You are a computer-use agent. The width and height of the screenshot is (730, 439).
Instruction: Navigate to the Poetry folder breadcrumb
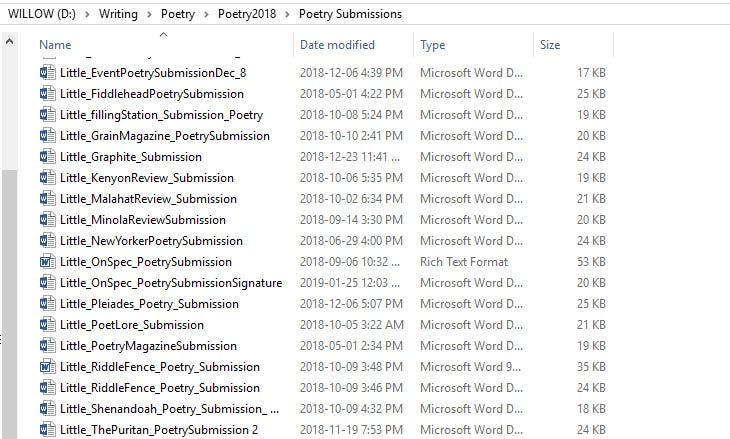click(x=178, y=14)
